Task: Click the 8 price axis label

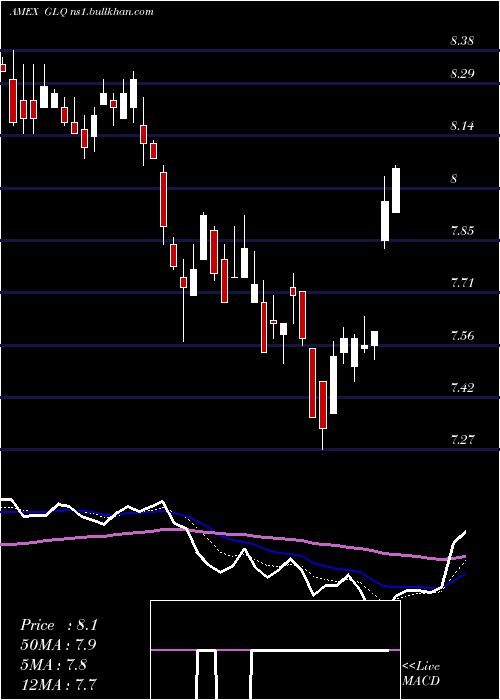Action: (454, 179)
